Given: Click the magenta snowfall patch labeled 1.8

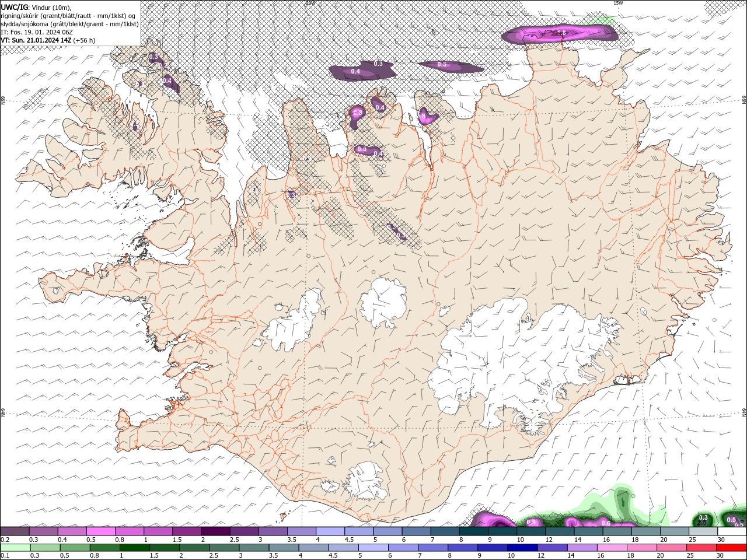Looking at the screenshot, I should pyautogui.click(x=559, y=34).
